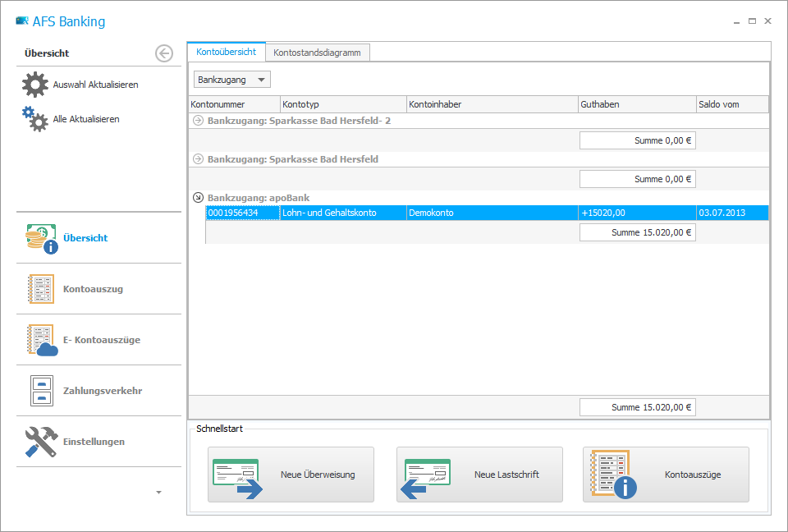Open the Bankzugang grouping dropdown
Screen dimensions: 788x532
(x=232, y=80)
